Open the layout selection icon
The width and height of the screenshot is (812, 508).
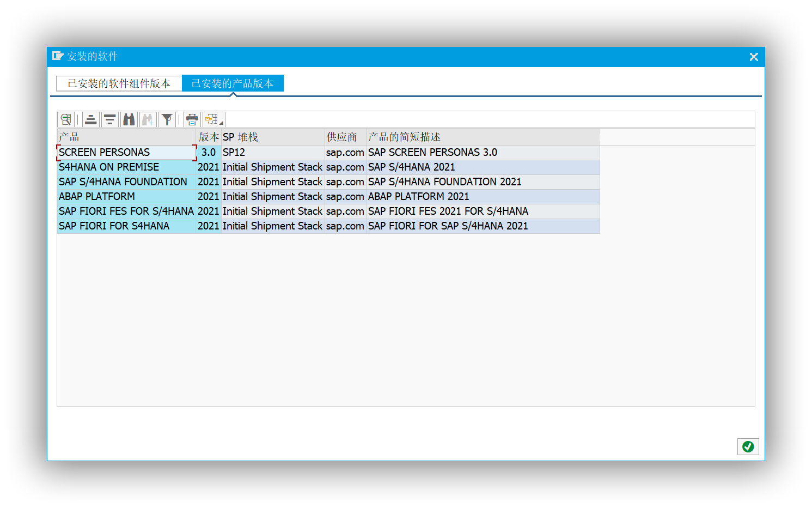point(211,119)
